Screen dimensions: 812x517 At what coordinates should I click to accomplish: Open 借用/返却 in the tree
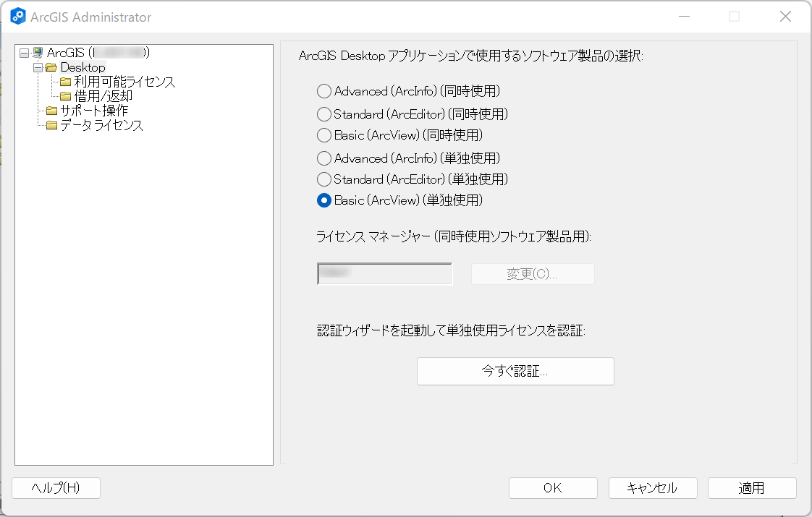pos(103,96)
